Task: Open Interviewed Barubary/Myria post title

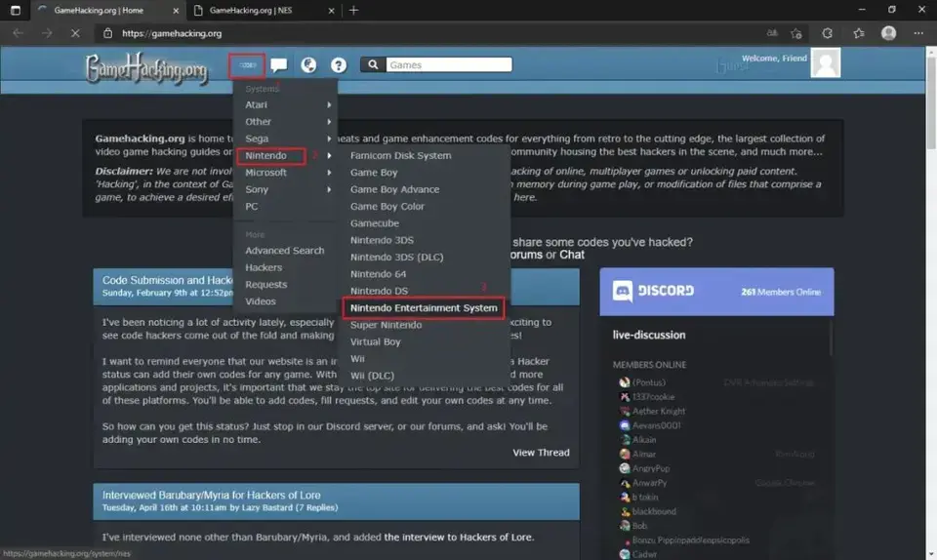Action: click(x=211, y=495)
